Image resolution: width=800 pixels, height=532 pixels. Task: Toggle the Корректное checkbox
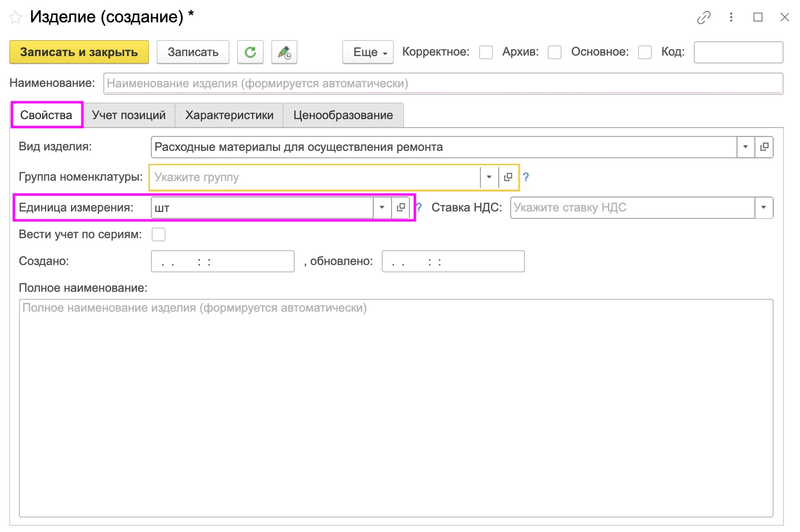click(x=486, y=52)
